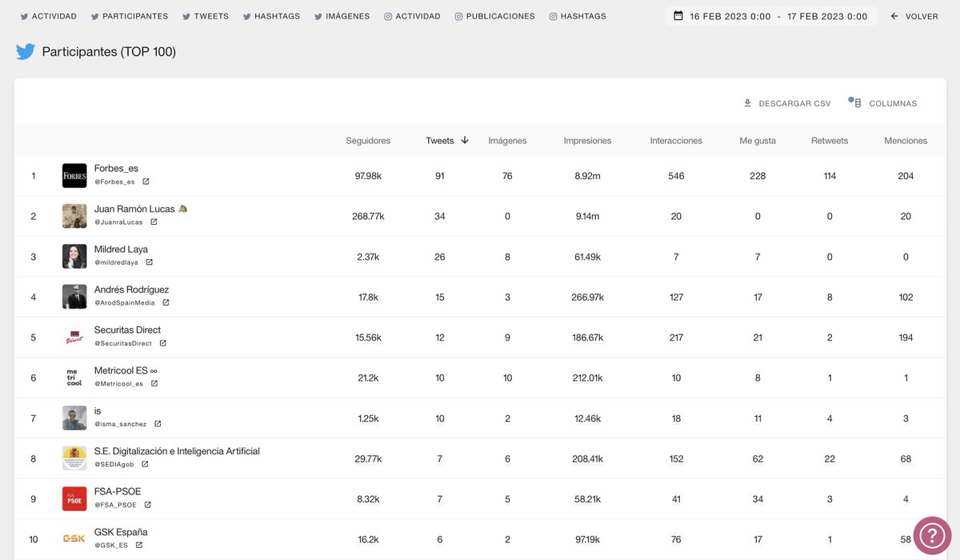Viewport: 960px width, 560px height.
Task: Switch to the Tweets tab
Action: click(x=205, y=16)
